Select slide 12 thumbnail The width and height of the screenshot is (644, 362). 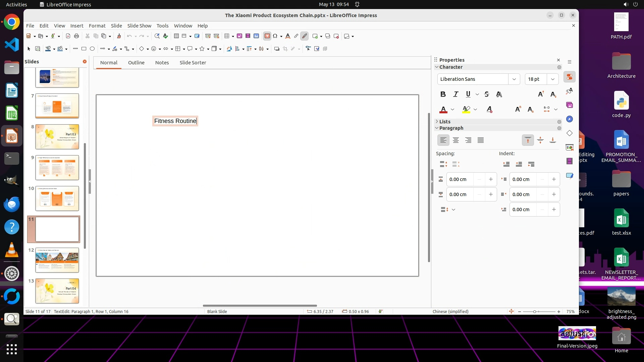[57, 260]
